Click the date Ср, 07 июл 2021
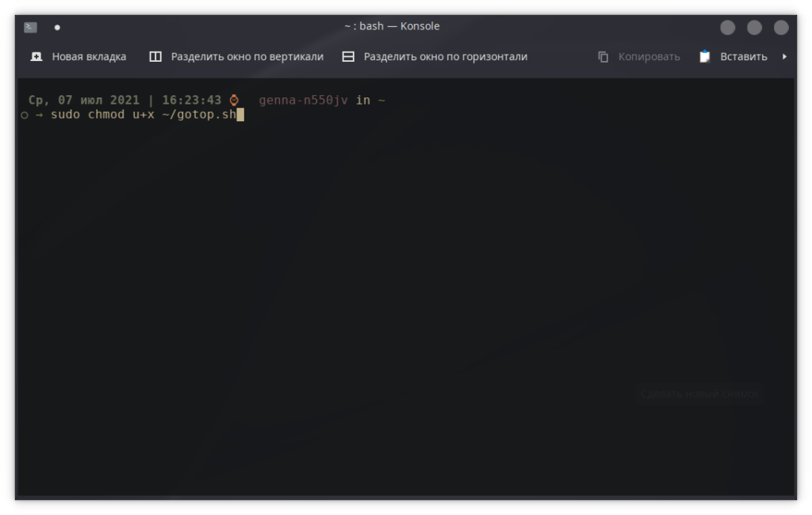812x515 pixels. click(x=84, y=100)
